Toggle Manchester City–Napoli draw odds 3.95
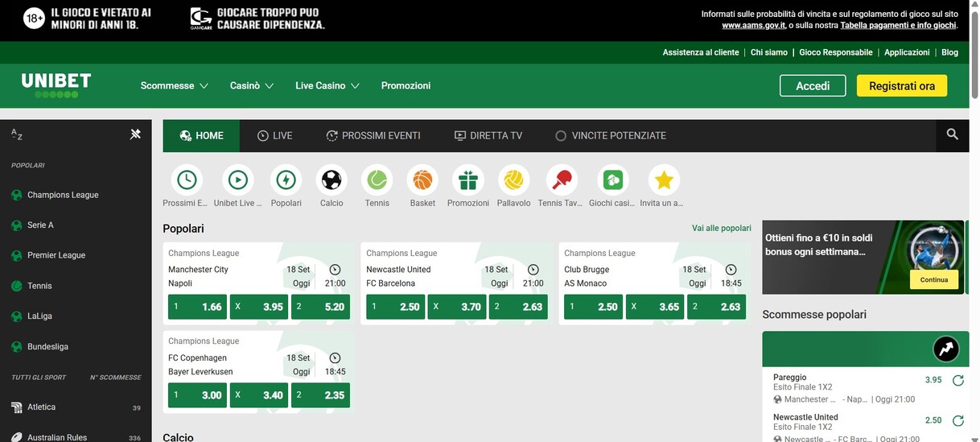 (259, 307)
